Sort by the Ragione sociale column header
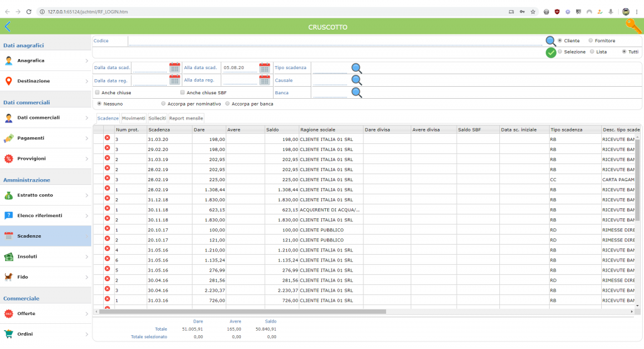The height and width of the screenshot is (349, 644). point(331,130)
